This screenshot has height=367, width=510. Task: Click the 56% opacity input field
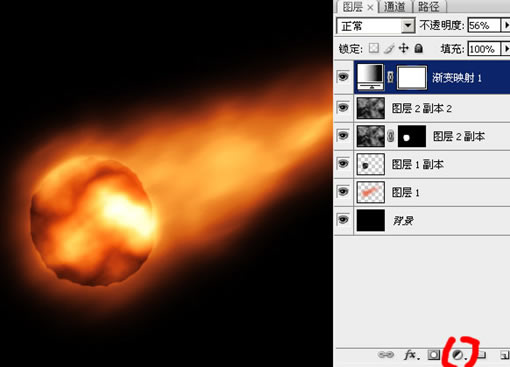coord(484,25)
